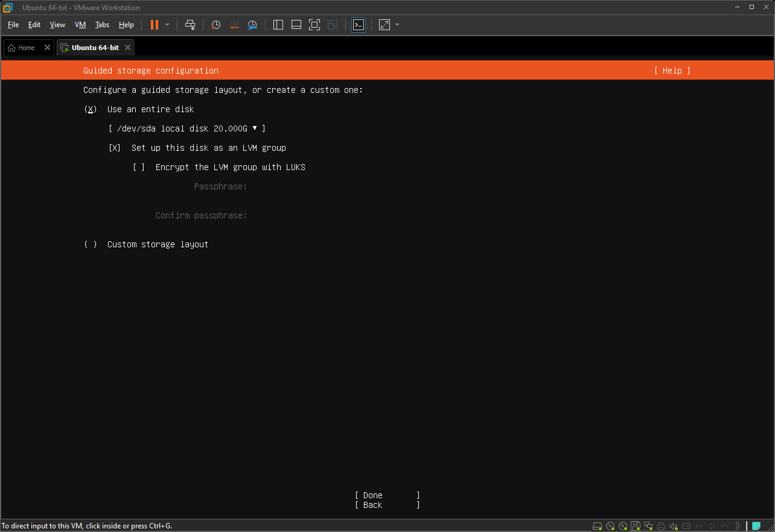The width and height of the screenshot is (775, 532).
Task: Open the snapshot manager wrench icon
Action: 252,25
